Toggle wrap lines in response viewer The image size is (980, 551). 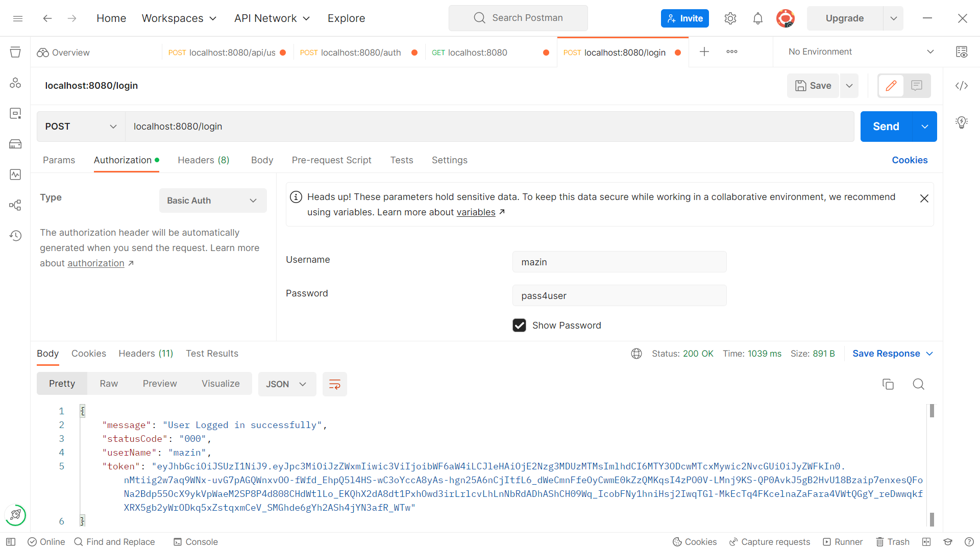(x=334, y=384)
